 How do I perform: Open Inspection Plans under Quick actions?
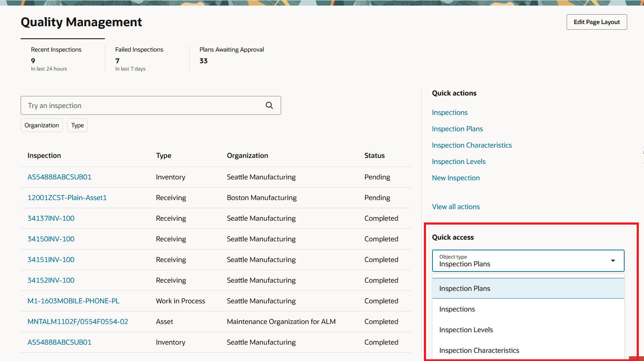point(457,129)
